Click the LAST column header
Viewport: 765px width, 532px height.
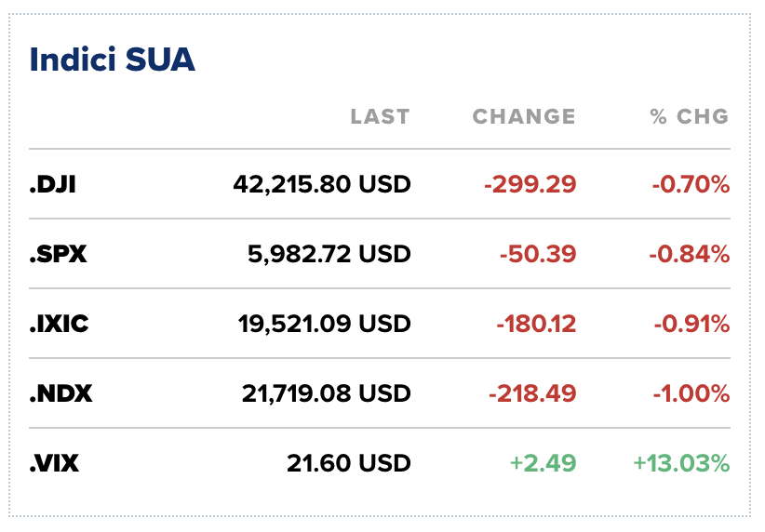coord(380,116)
